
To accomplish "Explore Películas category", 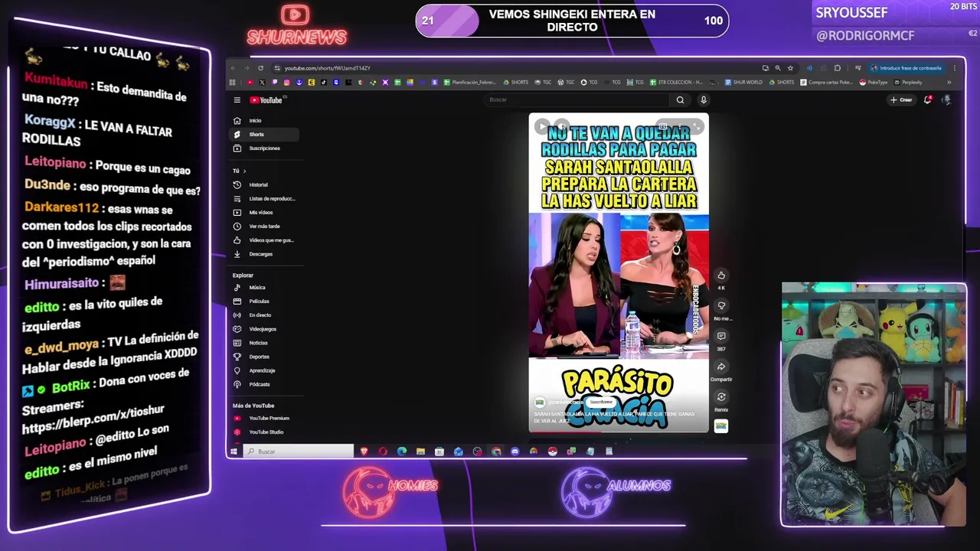I will coord(265,301).
